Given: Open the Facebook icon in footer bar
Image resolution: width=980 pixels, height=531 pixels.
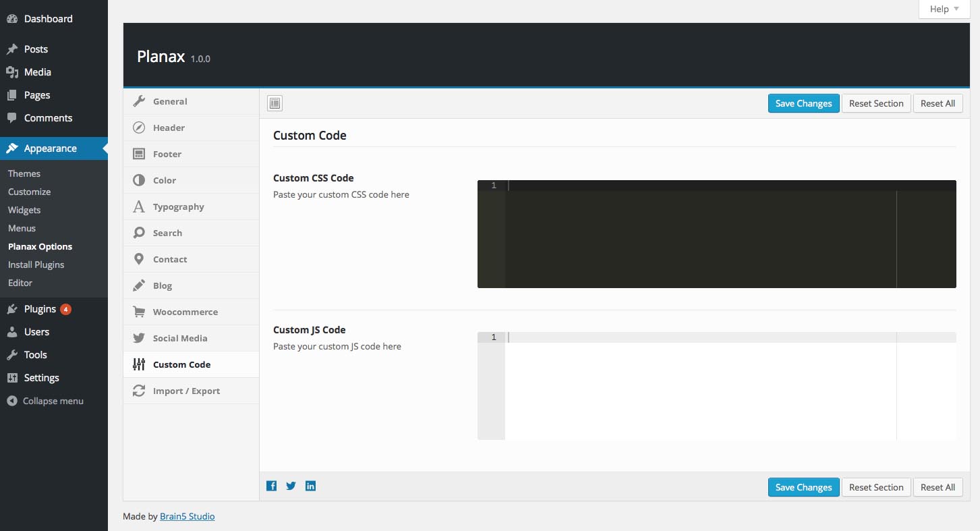Looking at the screenshot, I should click(x=271, y=486).
